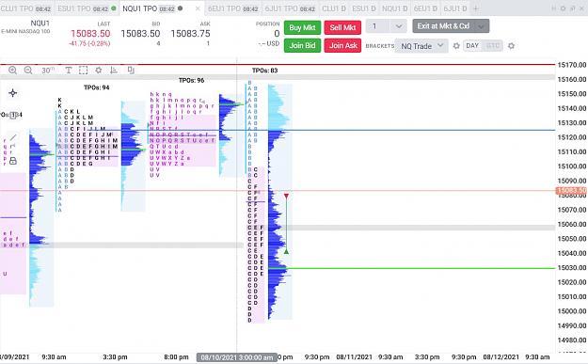Open brackets settings gear beside NQ Trade

(456, 46)
